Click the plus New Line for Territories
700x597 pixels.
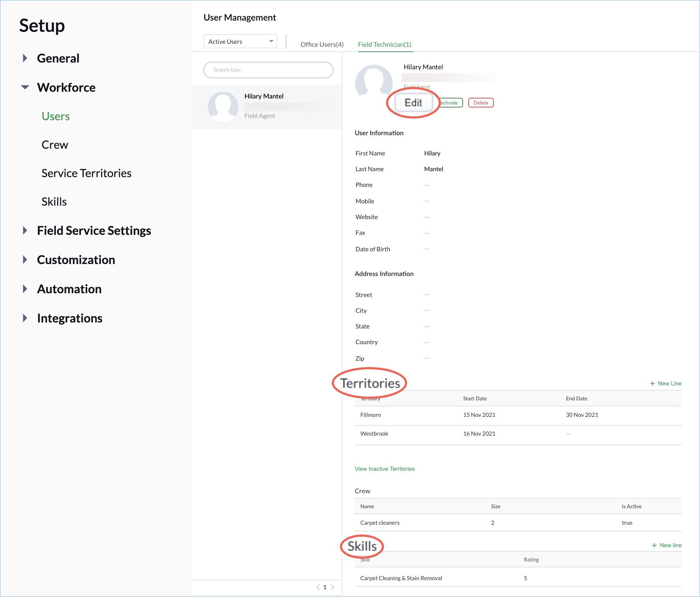666,384
